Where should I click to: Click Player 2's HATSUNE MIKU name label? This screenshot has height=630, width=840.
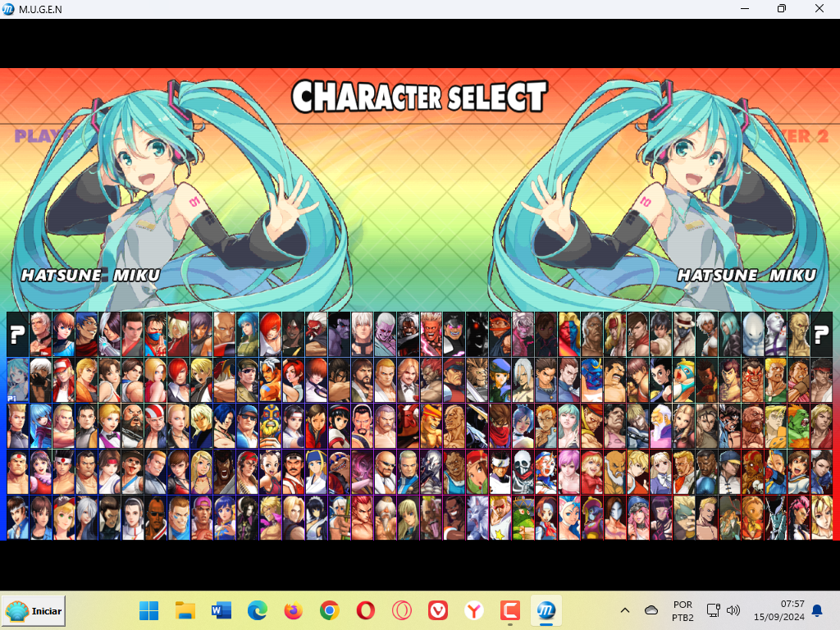[x=746, y=276]
